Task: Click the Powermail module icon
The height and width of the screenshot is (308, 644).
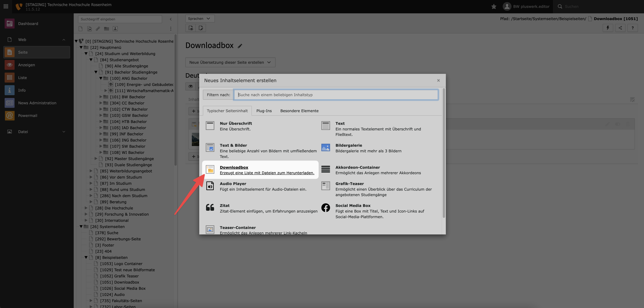Action: [x=10, y=115]
